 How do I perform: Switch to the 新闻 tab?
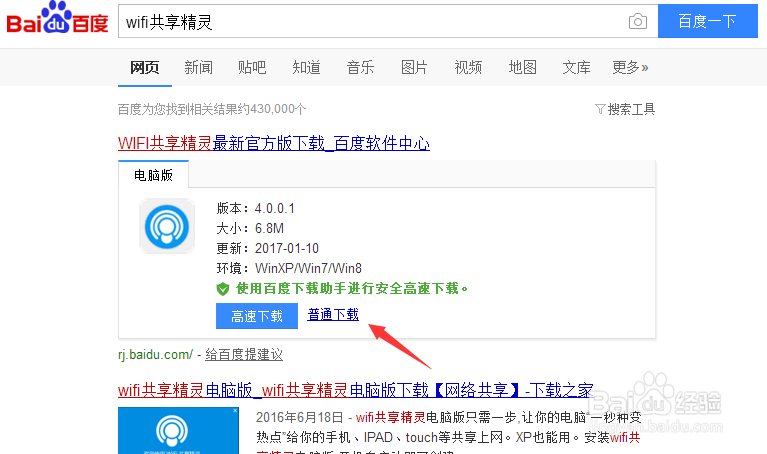tap(198, 67)
